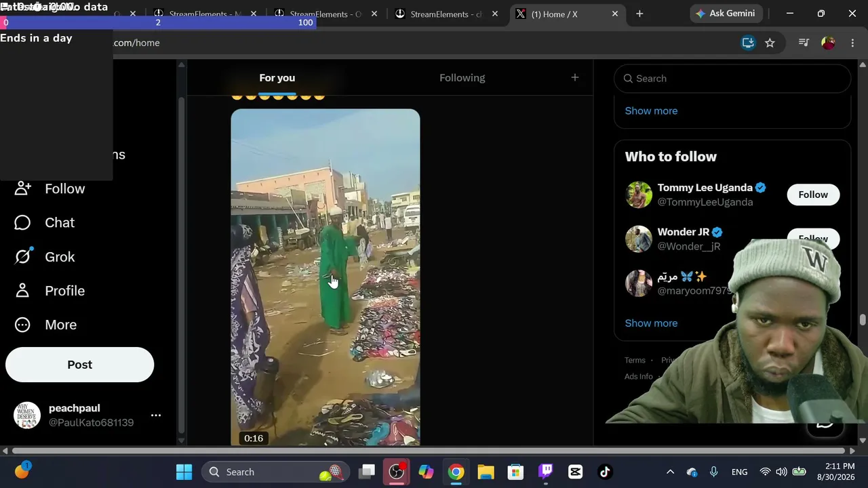Open the Chrome profile avatar
The width and height of the screenshot is (868, 488).
[828, 43]
